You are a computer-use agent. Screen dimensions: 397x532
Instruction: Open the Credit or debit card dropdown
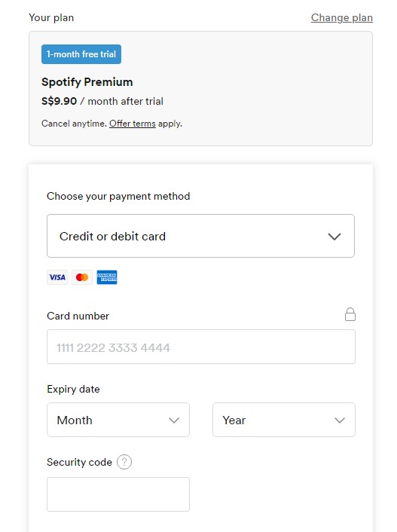tap(200, 236)
